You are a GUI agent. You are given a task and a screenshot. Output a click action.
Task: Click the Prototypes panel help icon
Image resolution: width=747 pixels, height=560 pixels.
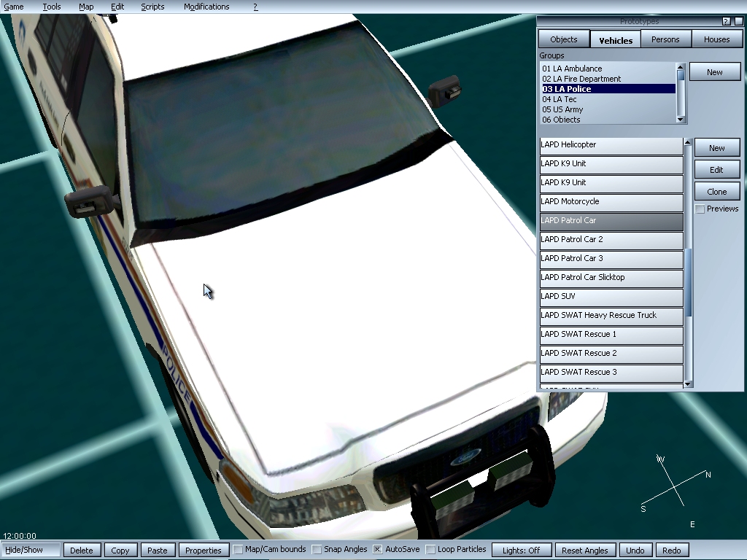click(x=726, y=21)
